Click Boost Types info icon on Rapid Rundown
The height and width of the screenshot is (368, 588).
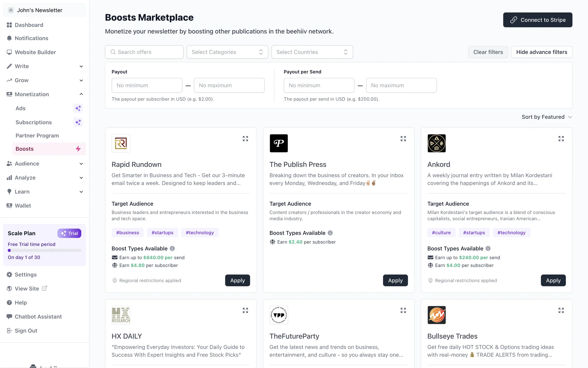[172, 248]
